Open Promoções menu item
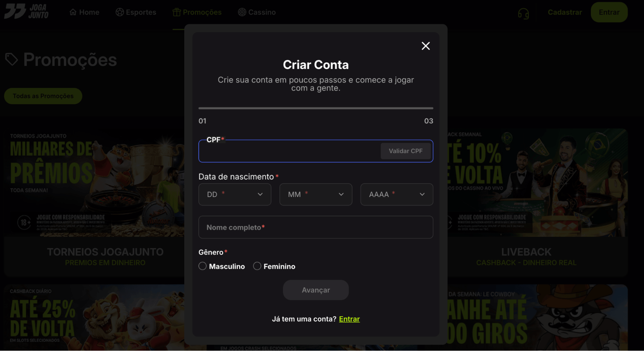The width and height of the screenshot is (644, 351). tap(197, 12)
